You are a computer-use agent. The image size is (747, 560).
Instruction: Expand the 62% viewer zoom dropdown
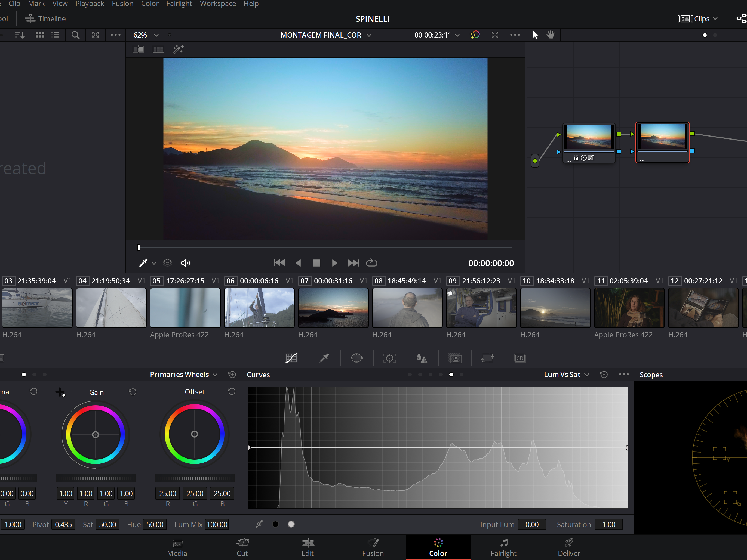pos(146,35)
